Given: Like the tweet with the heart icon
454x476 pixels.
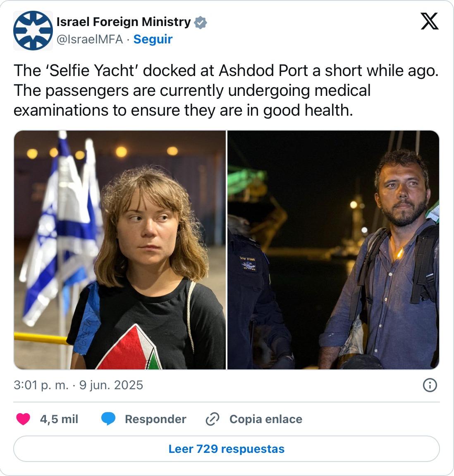Looking at the screenshot, I should pos(23,419).
